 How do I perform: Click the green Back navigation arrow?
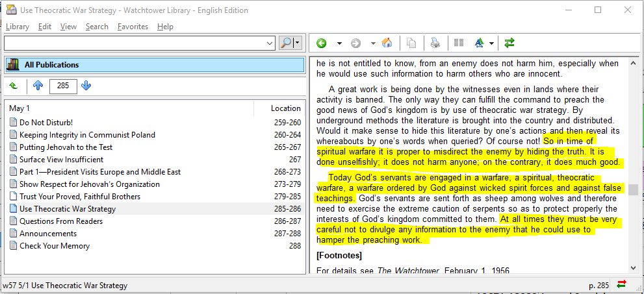click(x=321, y=43)
